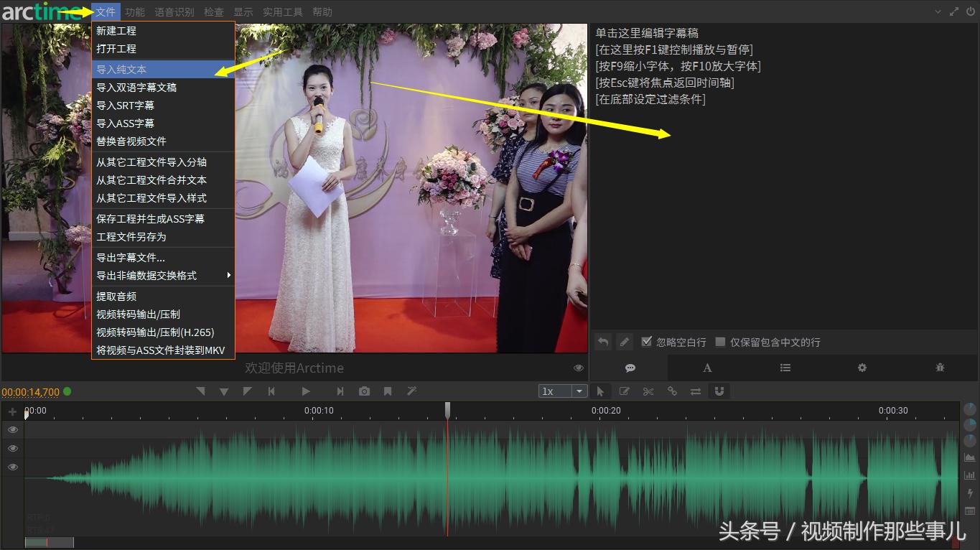Viewport: 980px width, 550px height.
Task: Click the camera screenshot icon
Action: (364, 391)
